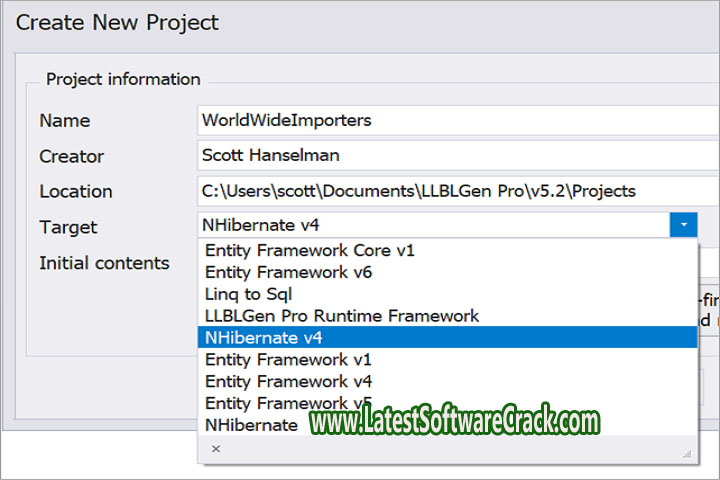Close the dropdown with the X icon

click(216, 449)
